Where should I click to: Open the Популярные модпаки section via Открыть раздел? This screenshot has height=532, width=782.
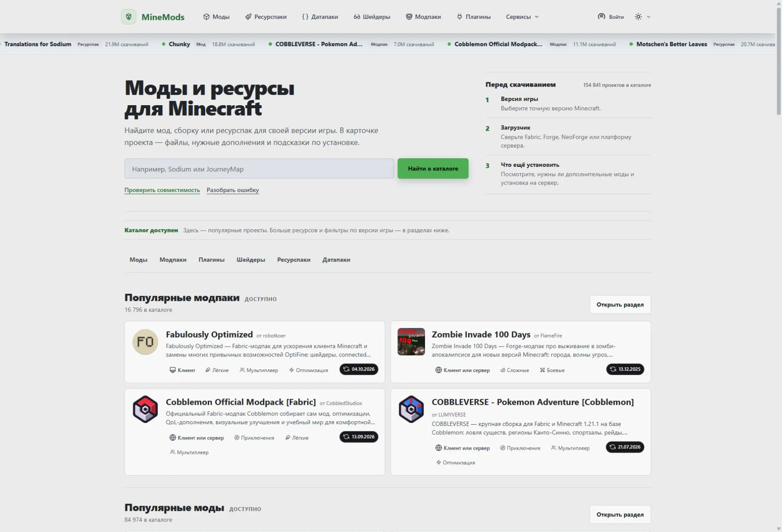[620, 304]
